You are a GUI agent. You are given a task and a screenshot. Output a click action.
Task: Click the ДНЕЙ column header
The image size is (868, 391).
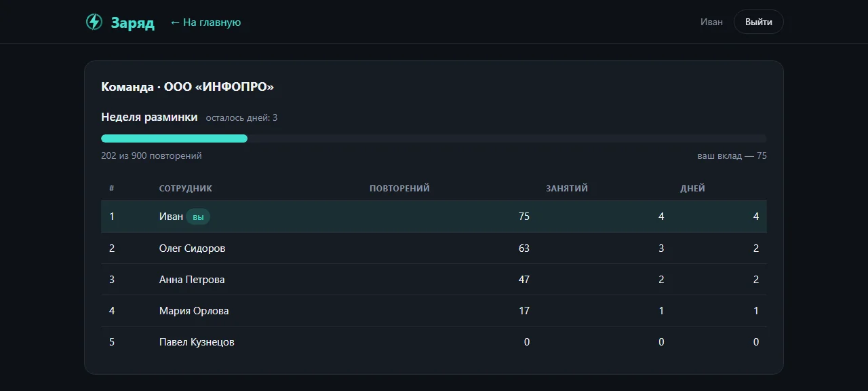[x=692, y=188]
